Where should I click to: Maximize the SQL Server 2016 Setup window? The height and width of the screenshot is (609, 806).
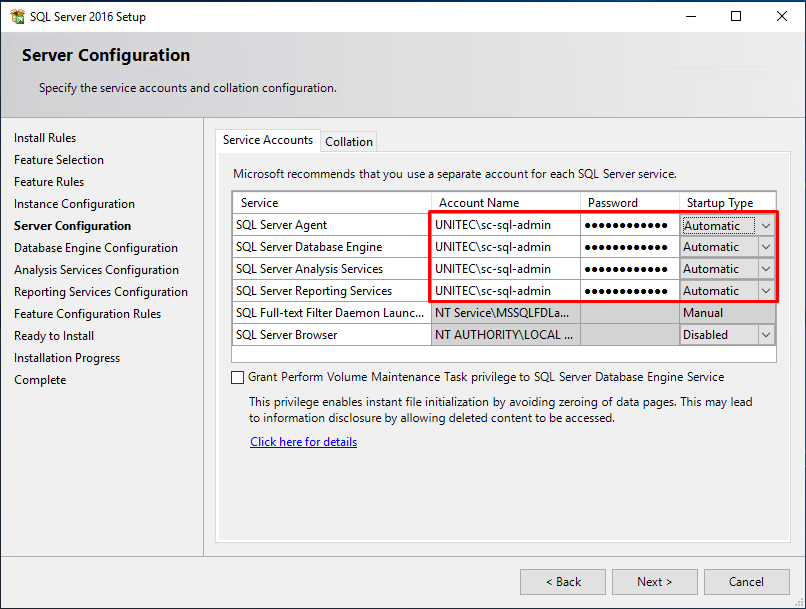736,16
